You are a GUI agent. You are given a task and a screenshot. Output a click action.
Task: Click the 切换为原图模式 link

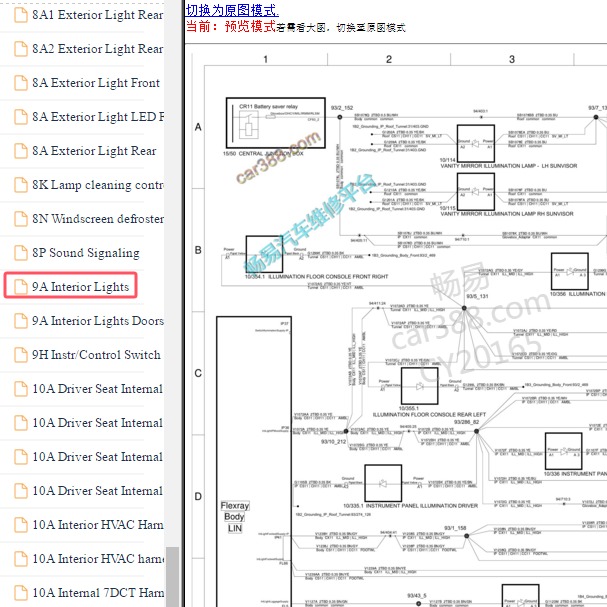pos(232,10)
